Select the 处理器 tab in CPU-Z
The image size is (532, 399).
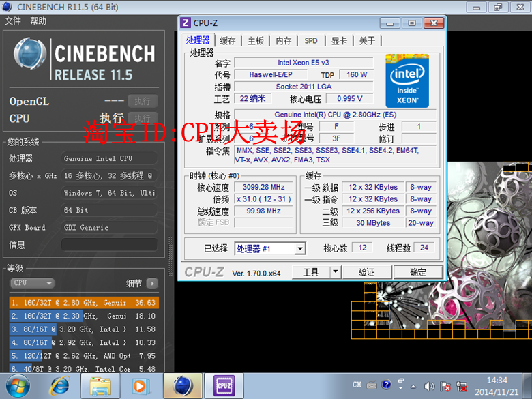[198, 40]
